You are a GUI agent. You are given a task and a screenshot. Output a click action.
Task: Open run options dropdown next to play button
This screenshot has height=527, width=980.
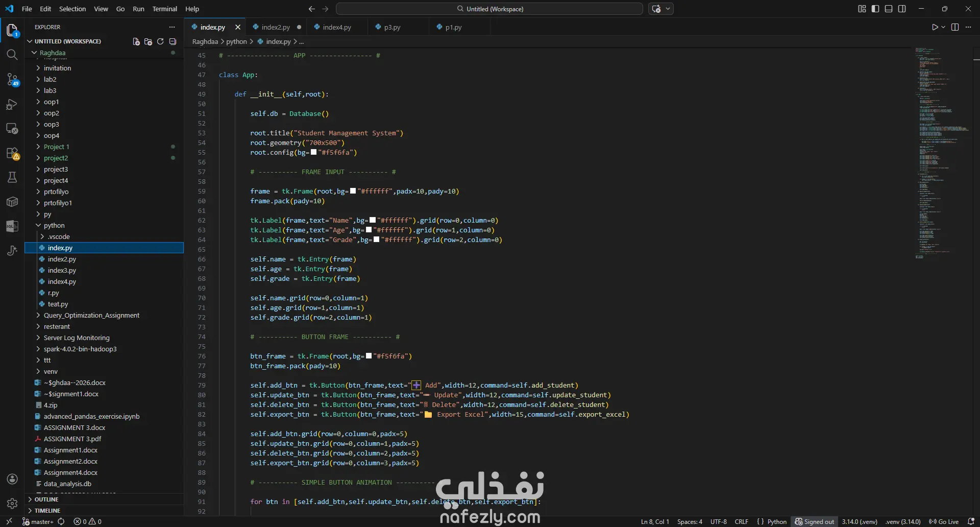943,27
